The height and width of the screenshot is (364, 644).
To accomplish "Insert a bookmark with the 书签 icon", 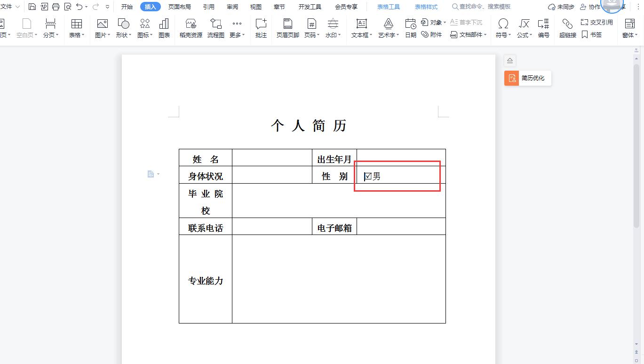I will coord(592,34).
